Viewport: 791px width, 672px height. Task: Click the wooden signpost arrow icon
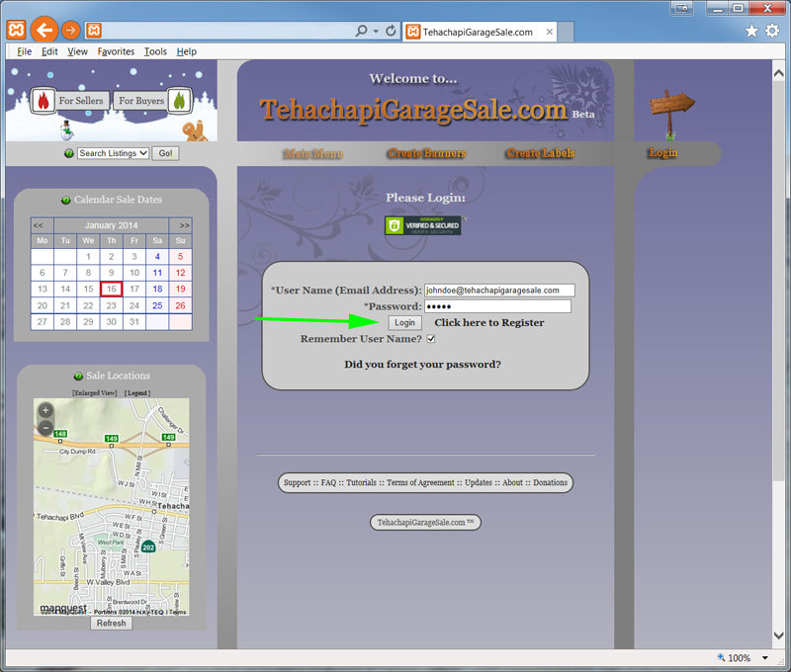click(x=671, y=115)
